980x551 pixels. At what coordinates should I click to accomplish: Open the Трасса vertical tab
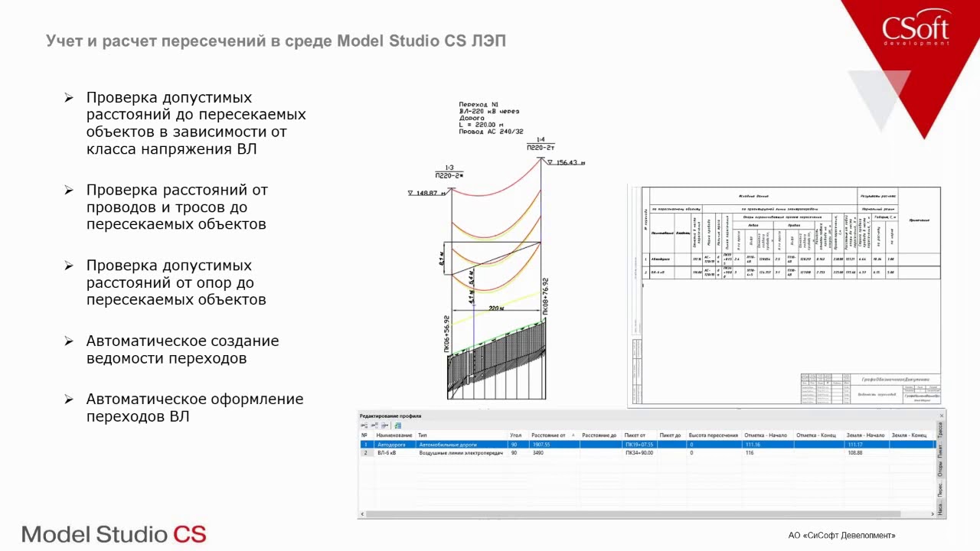coord(941,430)
